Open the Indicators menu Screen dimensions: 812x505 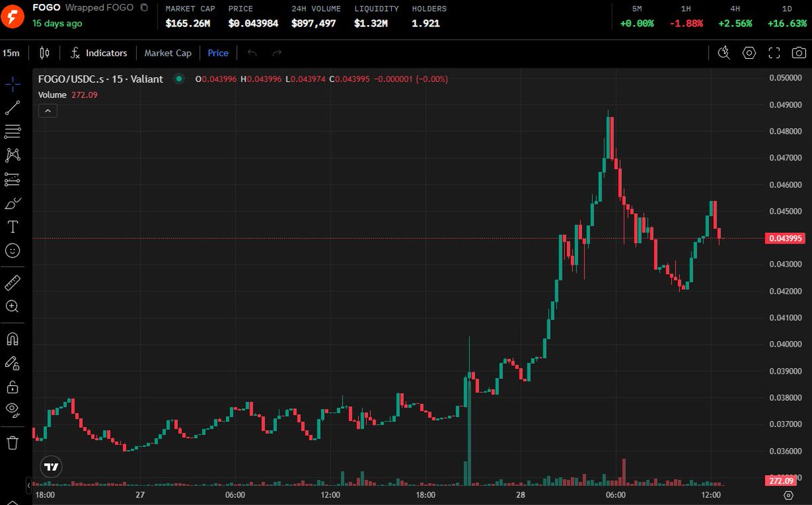coord(99,53)
